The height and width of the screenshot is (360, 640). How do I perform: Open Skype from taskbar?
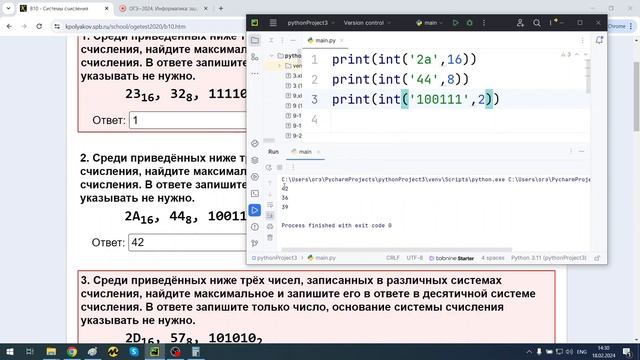134,351
